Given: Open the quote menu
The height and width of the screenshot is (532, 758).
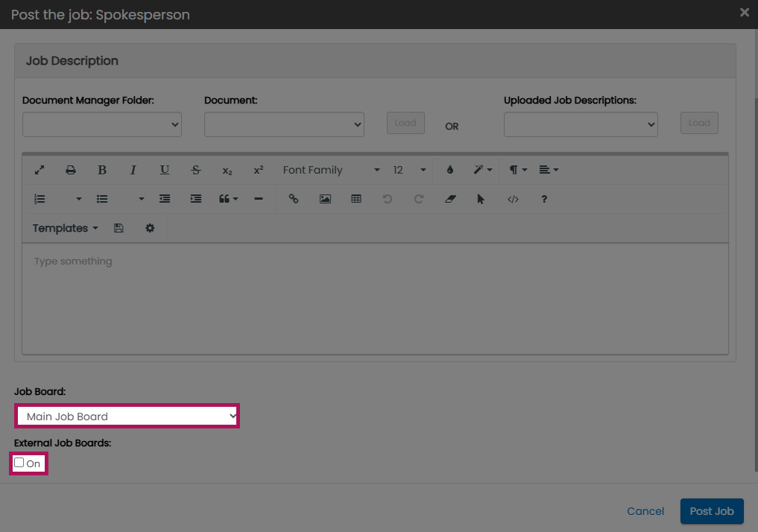Looking at the screenshot, I should pyautogui.click(x=228, y=199).
